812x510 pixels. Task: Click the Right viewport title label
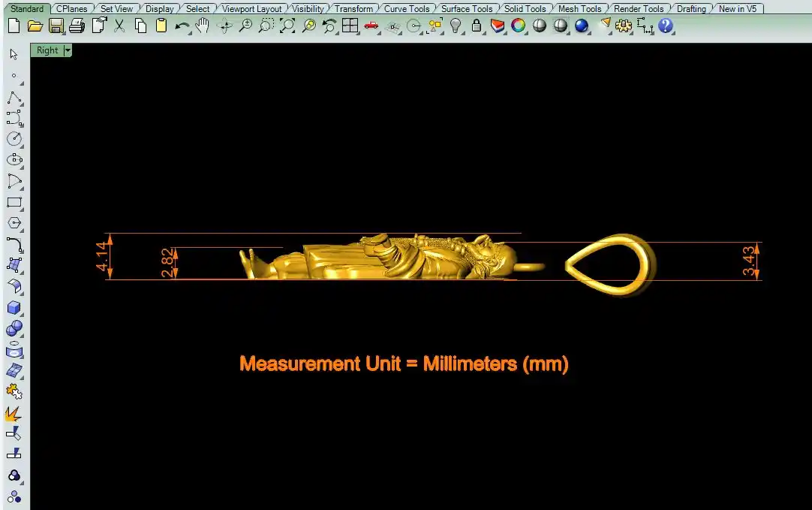[x=47, y=50]
